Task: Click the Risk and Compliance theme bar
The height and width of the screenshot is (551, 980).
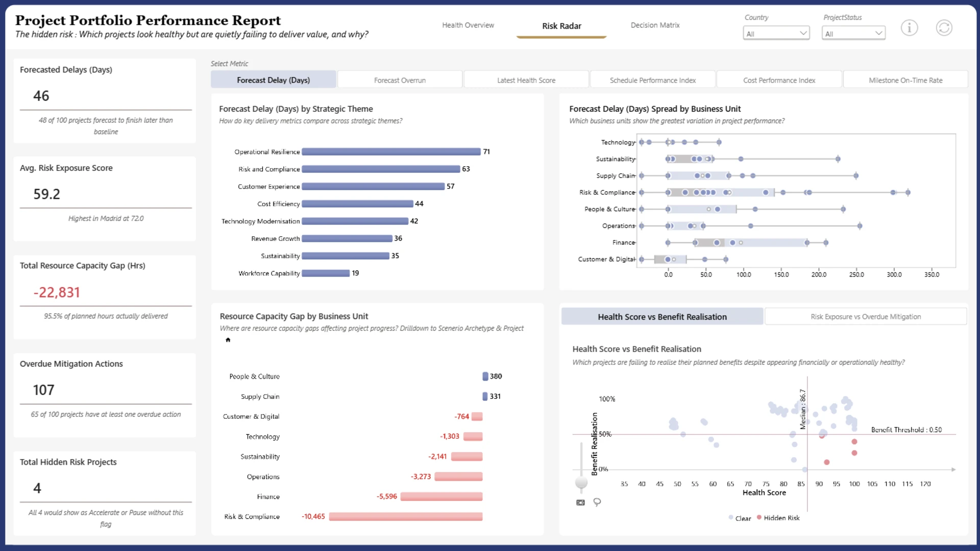Action: pyautogui.click(x=381, y=169)
